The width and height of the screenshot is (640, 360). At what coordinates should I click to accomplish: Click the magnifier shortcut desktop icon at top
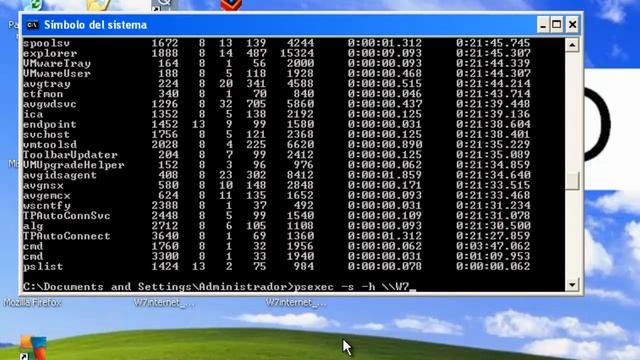tap(164, 5)
